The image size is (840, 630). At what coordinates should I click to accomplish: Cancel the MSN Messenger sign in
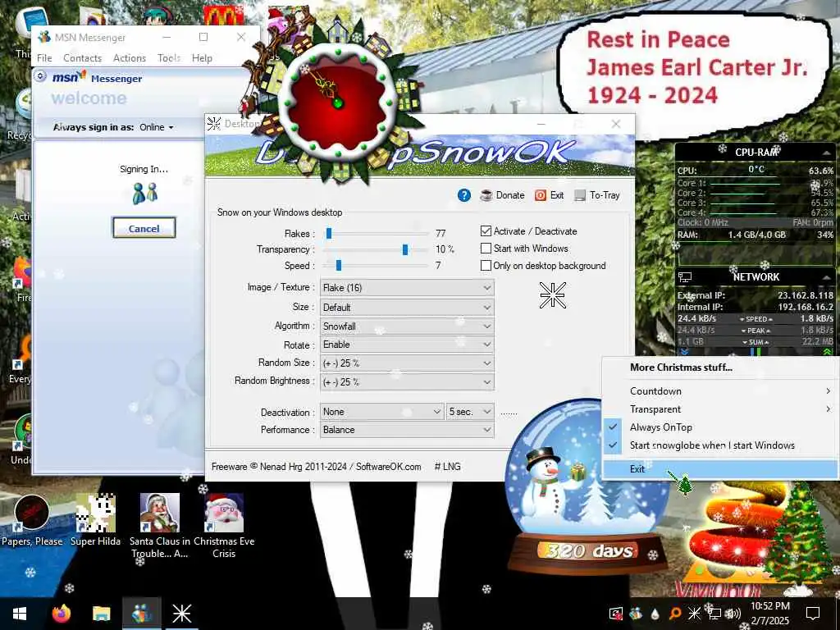click(144, 228)
